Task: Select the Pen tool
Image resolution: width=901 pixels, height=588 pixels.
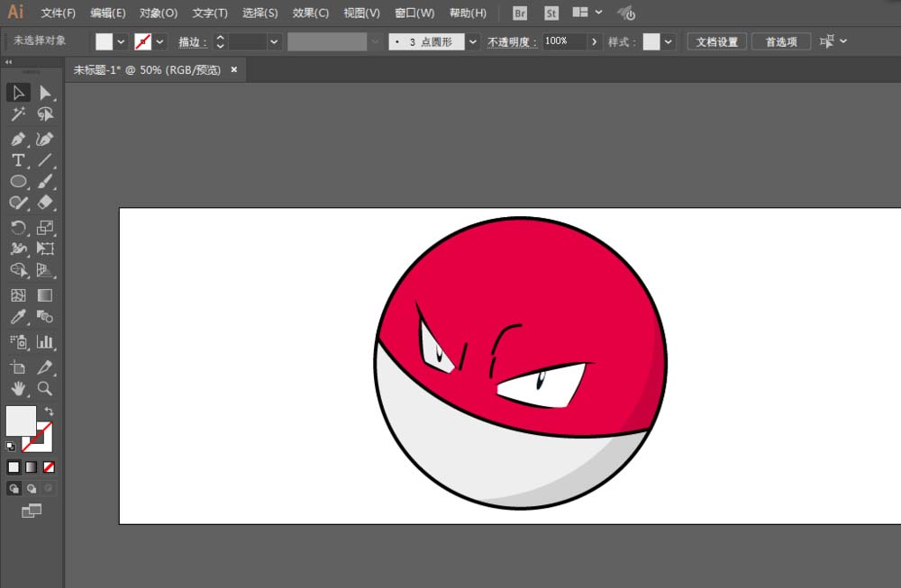Action: 17,140
